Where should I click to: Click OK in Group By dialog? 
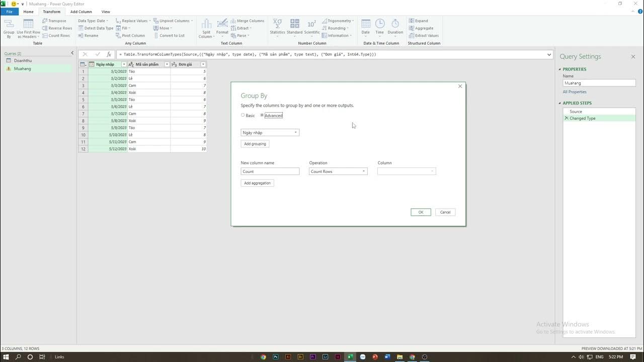coord(421,212)
